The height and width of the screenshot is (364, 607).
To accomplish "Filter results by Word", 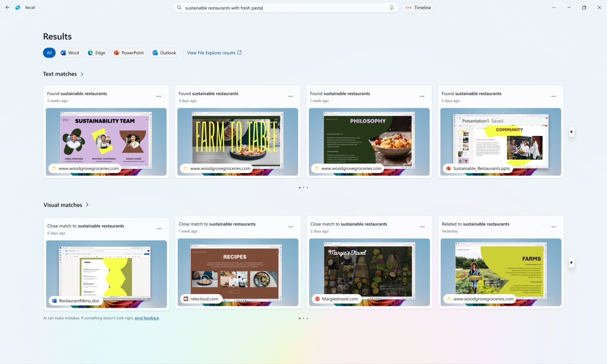I will click(70, 53).
